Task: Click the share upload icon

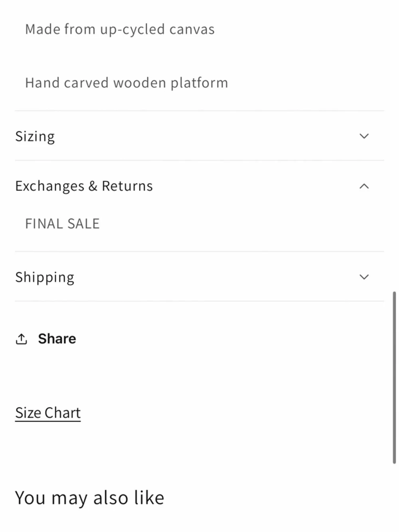Action: pos(21,339)
